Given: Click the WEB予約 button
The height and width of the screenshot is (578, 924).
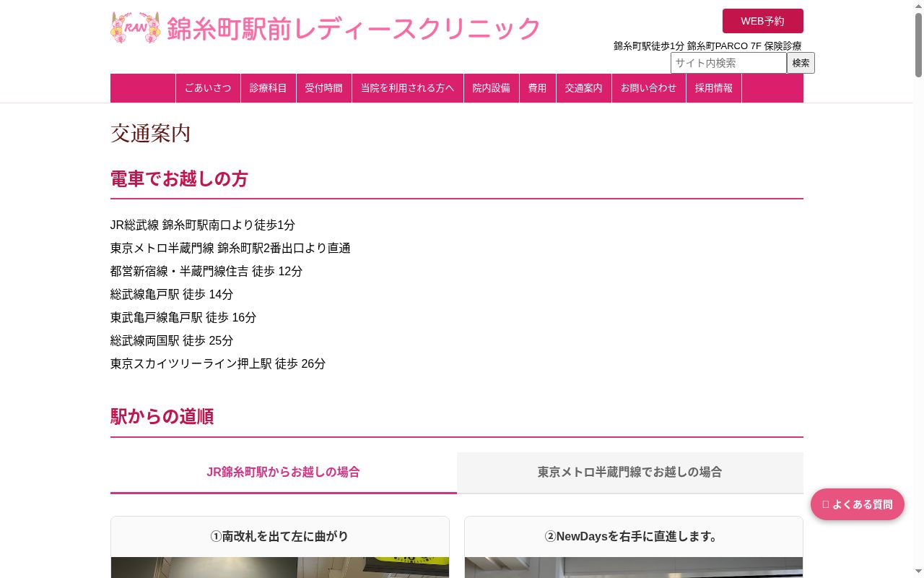Looking at the screenshot, I should 762,21.
